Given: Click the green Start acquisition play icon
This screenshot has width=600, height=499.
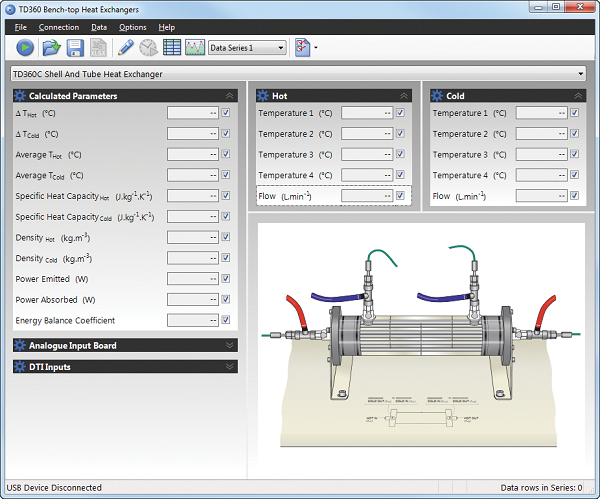Looking at the screenshot, I should point(25,47).
